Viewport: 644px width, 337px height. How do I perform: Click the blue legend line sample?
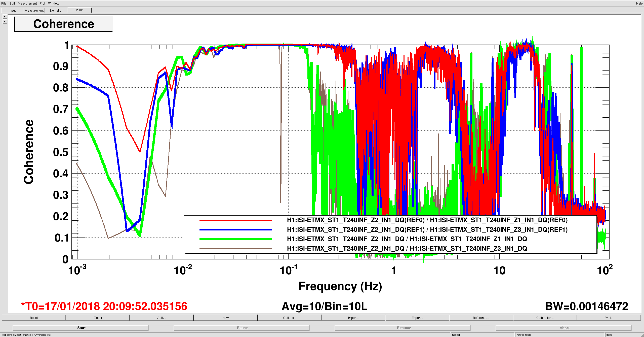pyautogui.click(x=235, y=229)
